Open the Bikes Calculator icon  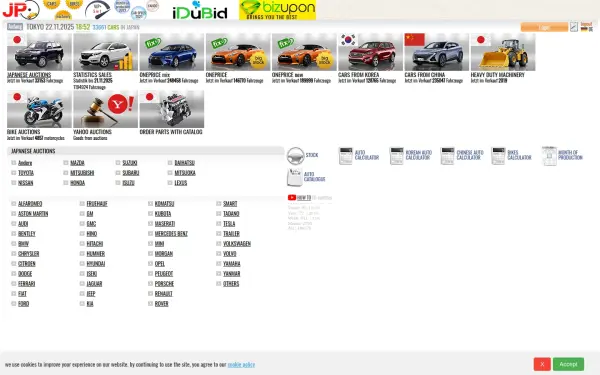point(498,156)
